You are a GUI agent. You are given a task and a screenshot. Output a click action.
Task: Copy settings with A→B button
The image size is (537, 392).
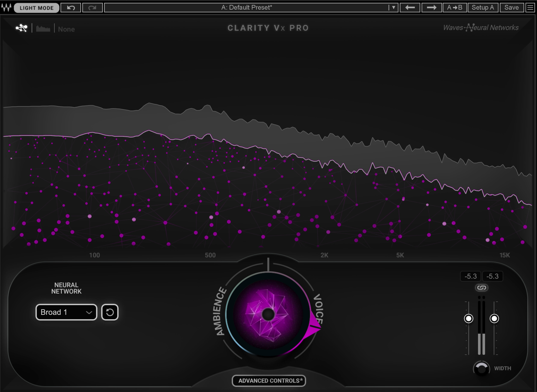coord(454,8)
